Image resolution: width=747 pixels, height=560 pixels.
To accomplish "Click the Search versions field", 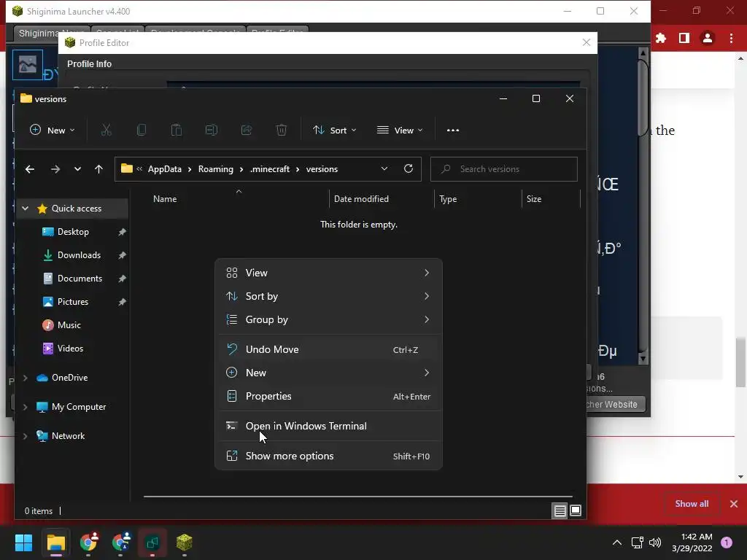I will click(x=504, y=169).
